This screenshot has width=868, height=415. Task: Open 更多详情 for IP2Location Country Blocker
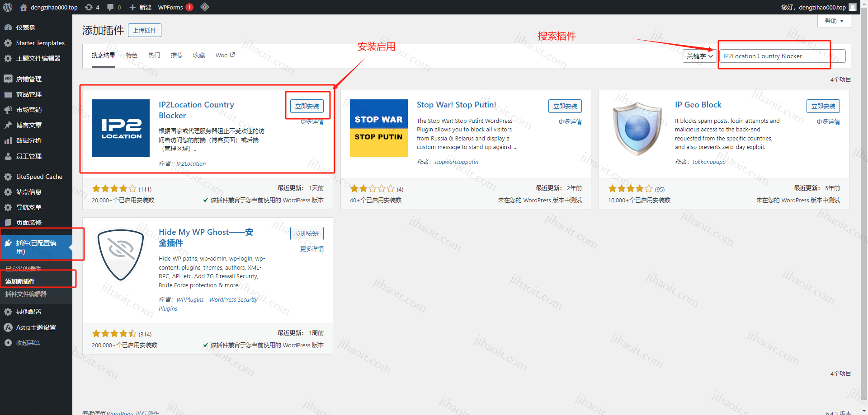click(x=312, y=122)
